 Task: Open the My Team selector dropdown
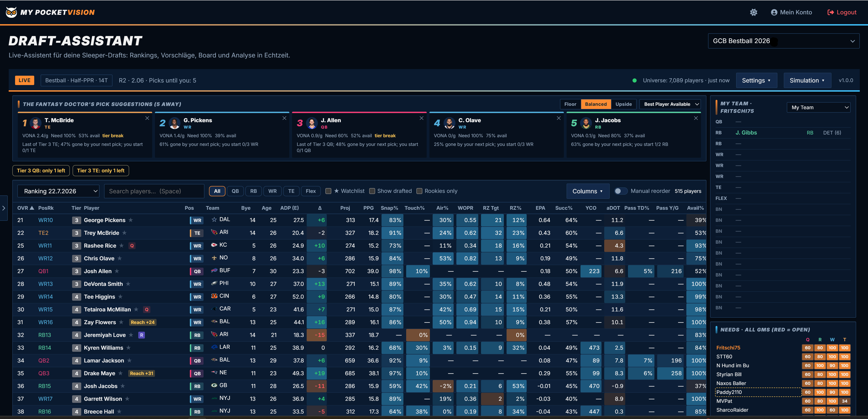point(818,107)
